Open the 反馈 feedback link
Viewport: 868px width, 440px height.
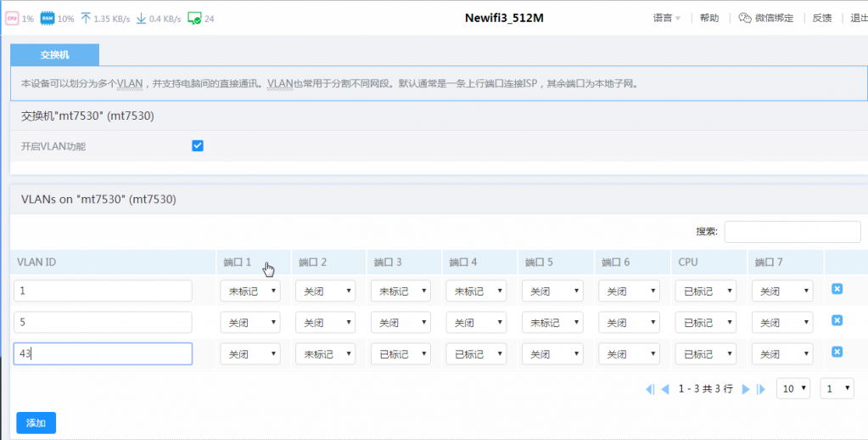(822, 19)
